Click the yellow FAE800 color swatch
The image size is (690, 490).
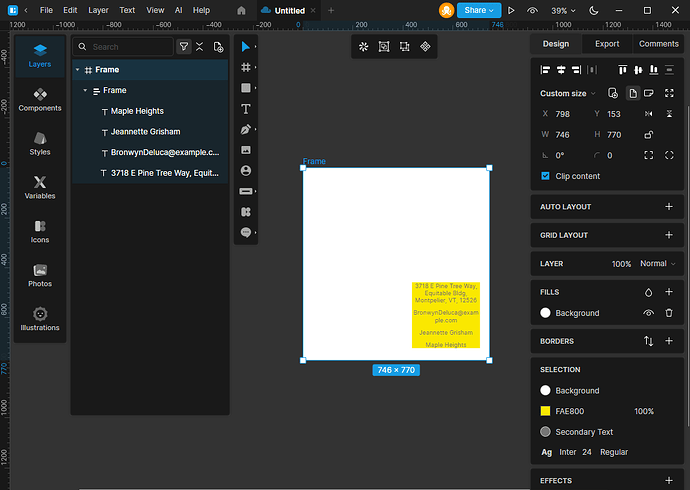click(545, 411)
